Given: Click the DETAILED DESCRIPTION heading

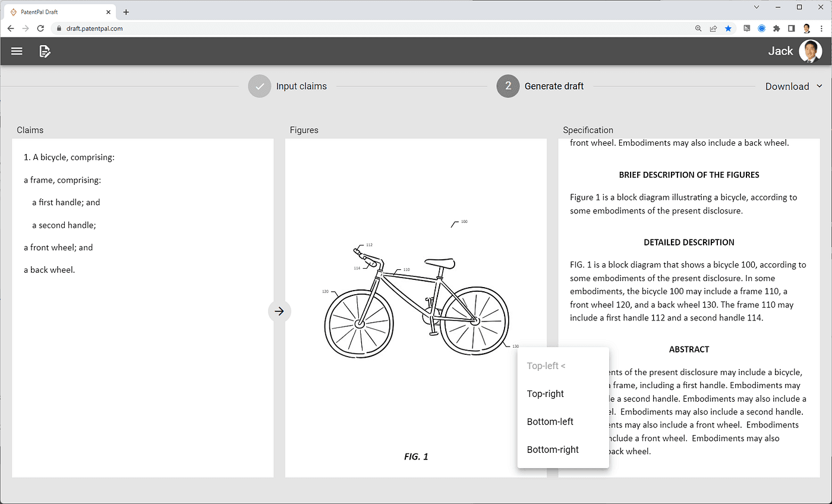Looking at the screenshot, I should click(689, 242).
